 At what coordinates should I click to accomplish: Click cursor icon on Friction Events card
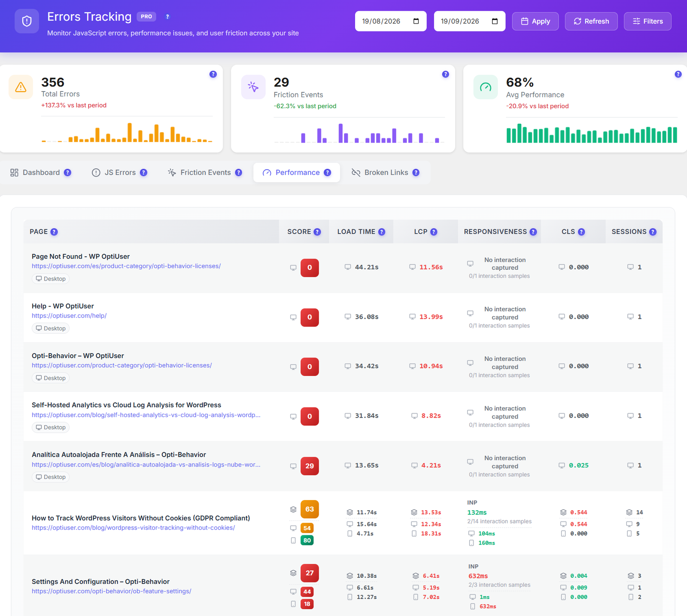(253, 87)
